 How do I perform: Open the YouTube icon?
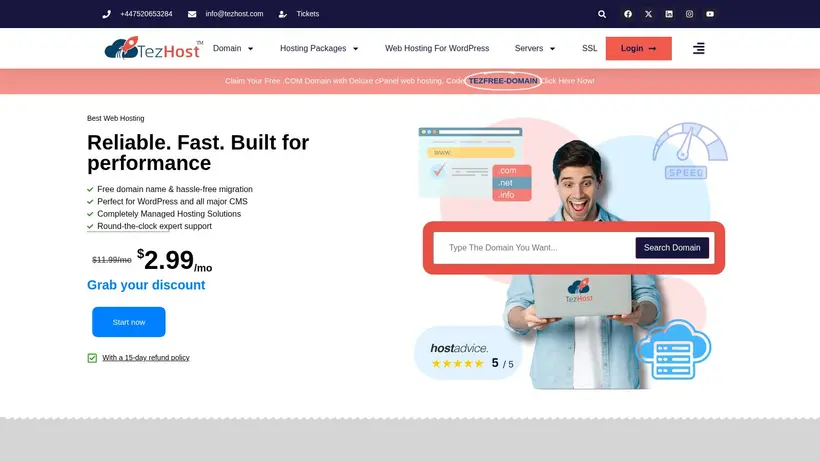pyautogui.click(x=710, y=14)
